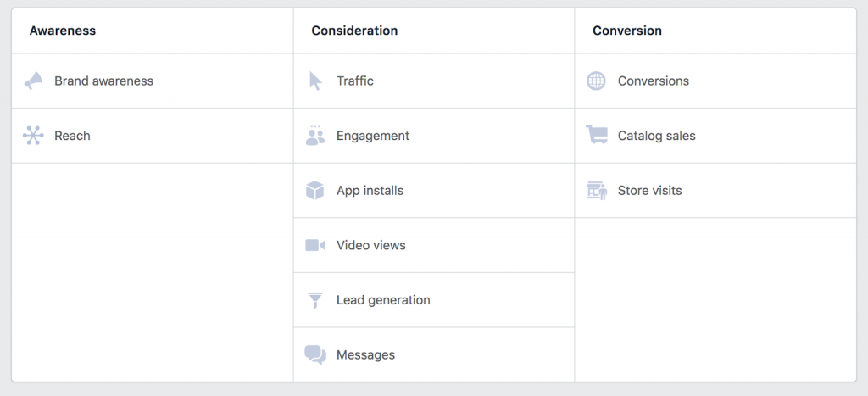
Task: Select the Brand awareness objective
Action: coord(103,81)
